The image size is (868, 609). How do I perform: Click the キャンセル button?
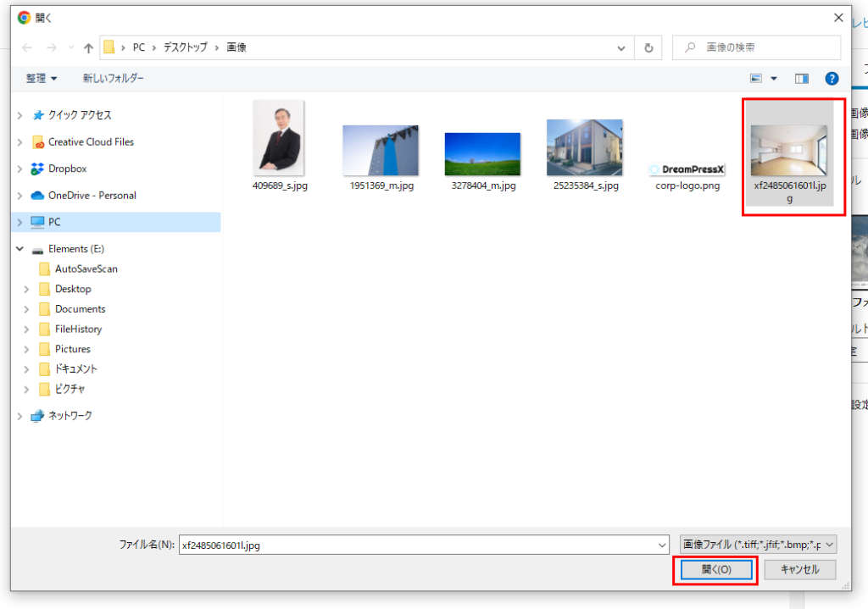(799, 569)
